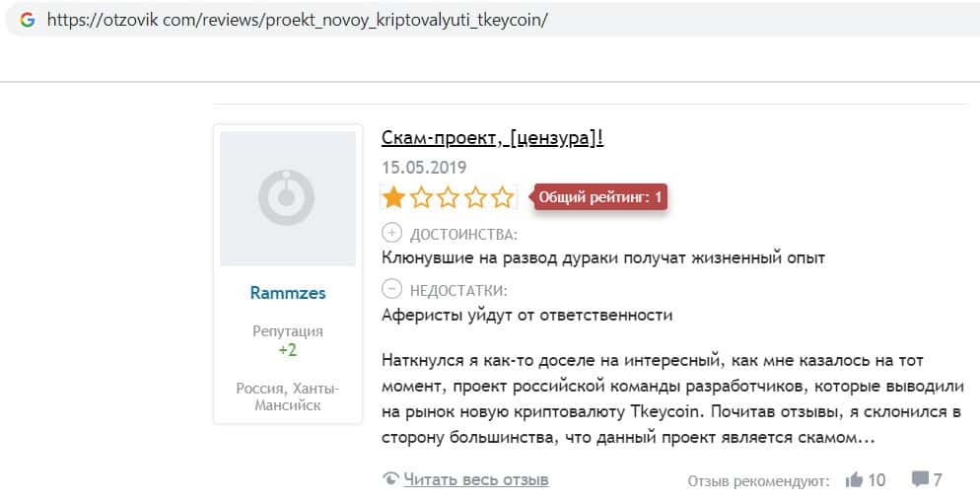Open review title "Скам-проект, [цензура]!"
Image resolution: width=980 pixels, height=503 pixels.
click(x=492, y=137)
